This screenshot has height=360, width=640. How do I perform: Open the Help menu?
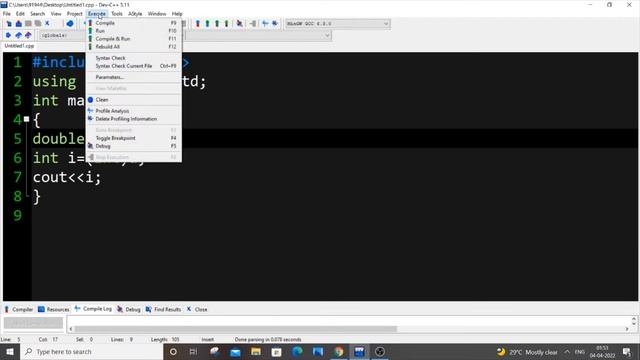(x=177, y=13)
